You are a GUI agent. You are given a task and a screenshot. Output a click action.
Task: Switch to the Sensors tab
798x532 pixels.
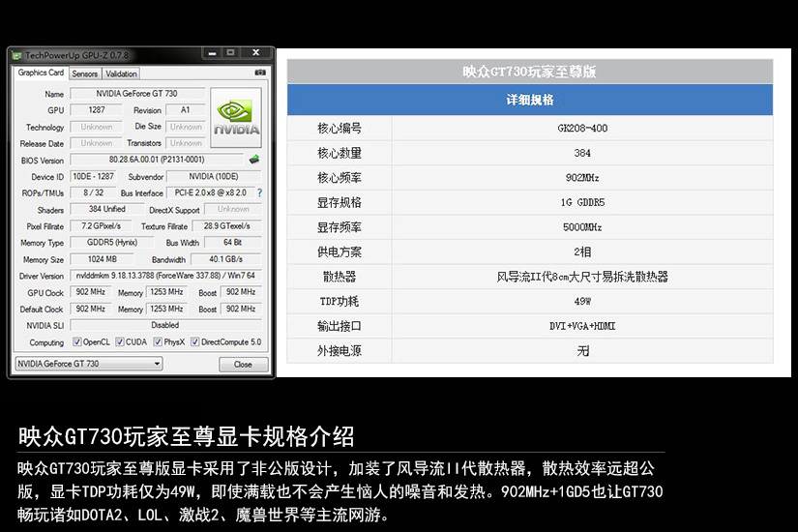coord(84,74)
